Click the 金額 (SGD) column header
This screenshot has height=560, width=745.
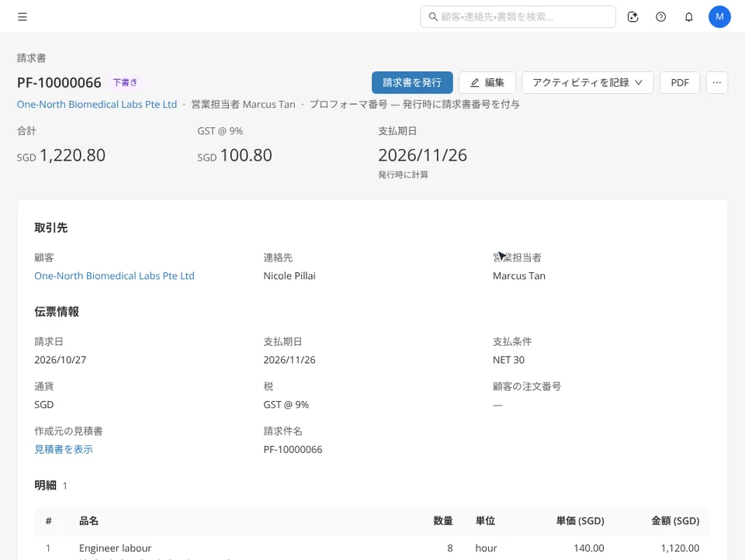click(x=675, y=521)
